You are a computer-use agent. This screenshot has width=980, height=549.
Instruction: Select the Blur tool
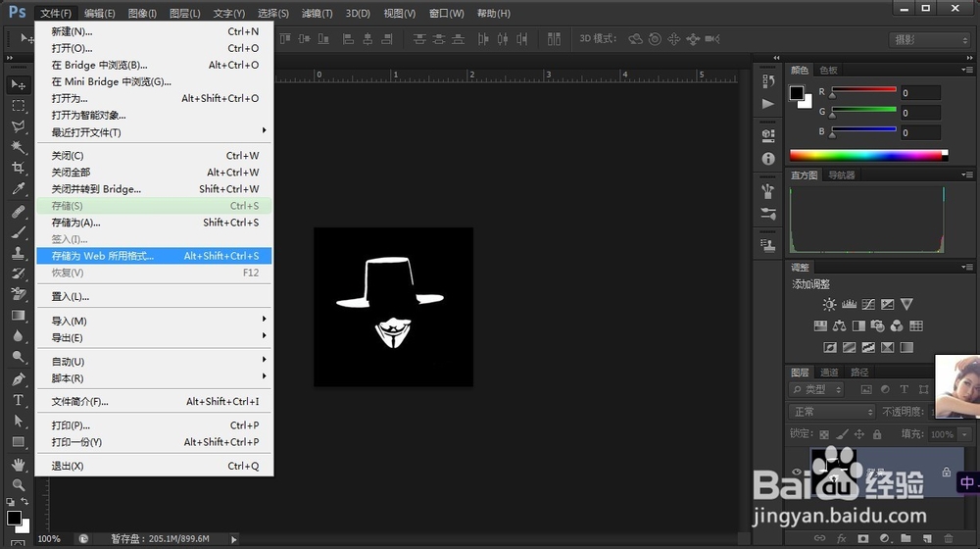coord(18,336)
